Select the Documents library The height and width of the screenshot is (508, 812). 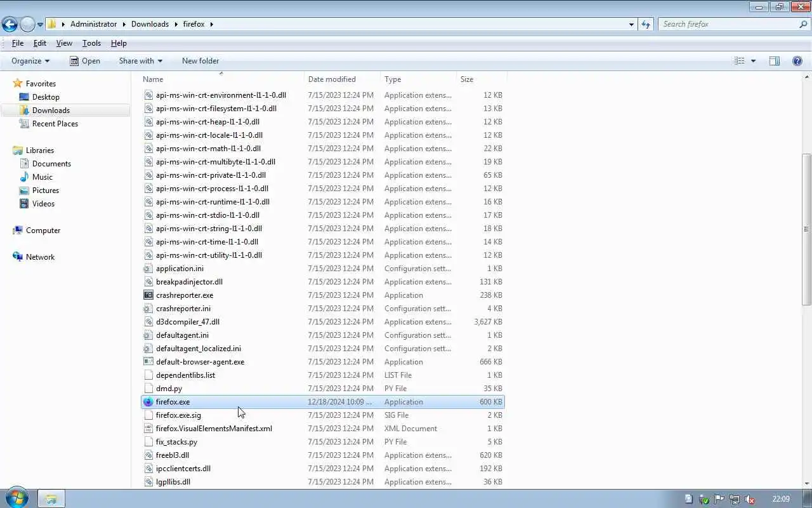[51, 164]
